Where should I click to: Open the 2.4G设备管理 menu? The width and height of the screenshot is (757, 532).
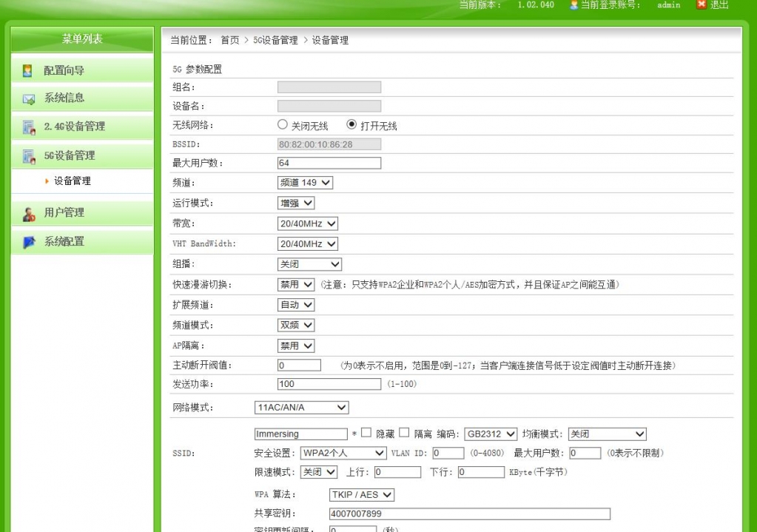[x=82, y=127]
